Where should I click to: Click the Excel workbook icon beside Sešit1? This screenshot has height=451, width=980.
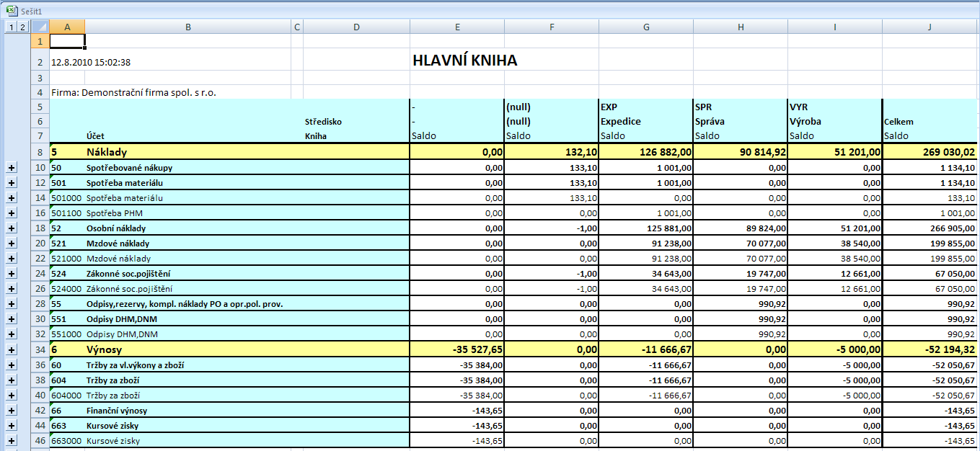click(12, 10)
